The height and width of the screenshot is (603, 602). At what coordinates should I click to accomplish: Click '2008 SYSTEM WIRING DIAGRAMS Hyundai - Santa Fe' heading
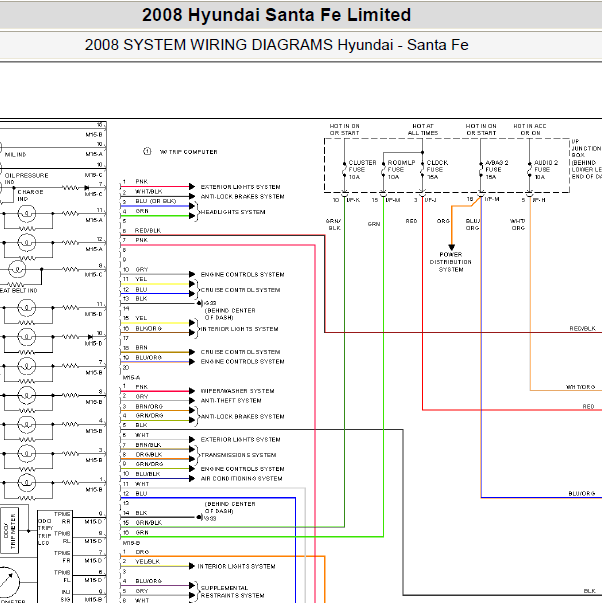[x=276, y=45]
